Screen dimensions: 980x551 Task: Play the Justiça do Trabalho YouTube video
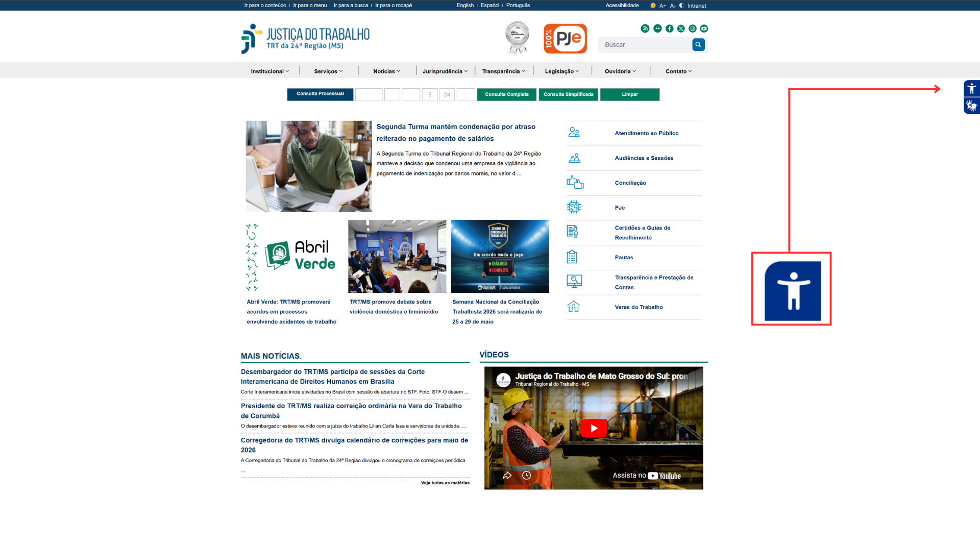(593, 429)
